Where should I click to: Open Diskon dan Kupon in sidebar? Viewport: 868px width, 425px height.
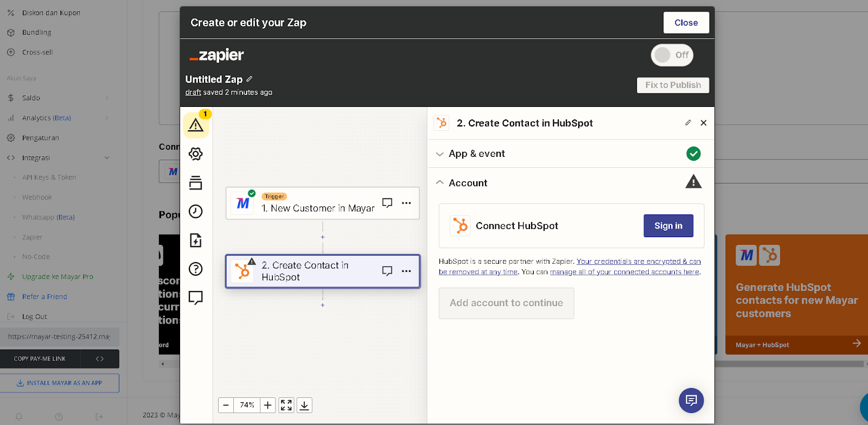coord(52,12)
